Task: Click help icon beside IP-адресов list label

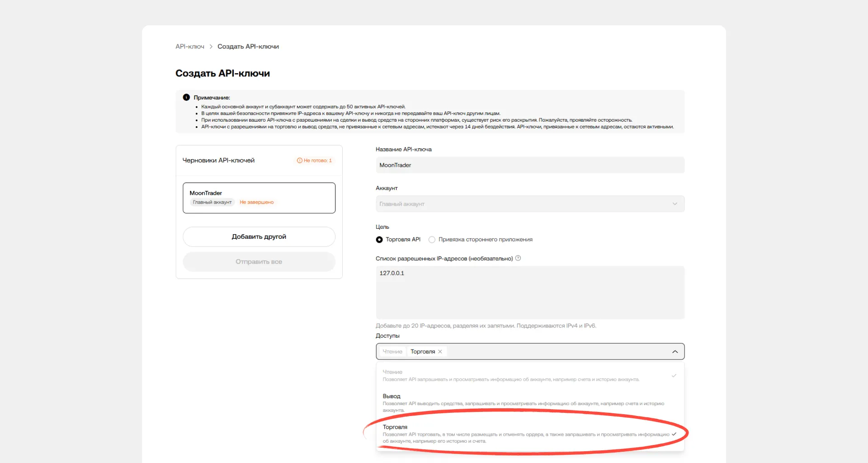Action: point(518,258)
